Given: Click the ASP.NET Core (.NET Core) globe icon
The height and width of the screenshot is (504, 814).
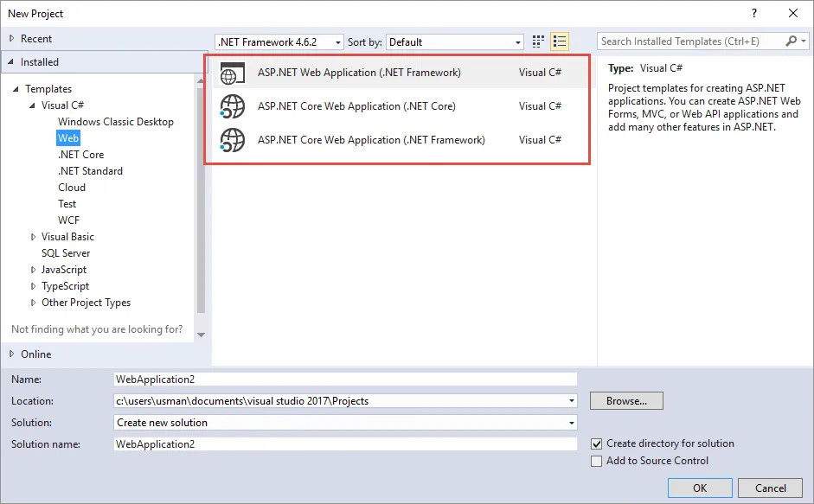Looking at the screenshot, I should (232, 106).
